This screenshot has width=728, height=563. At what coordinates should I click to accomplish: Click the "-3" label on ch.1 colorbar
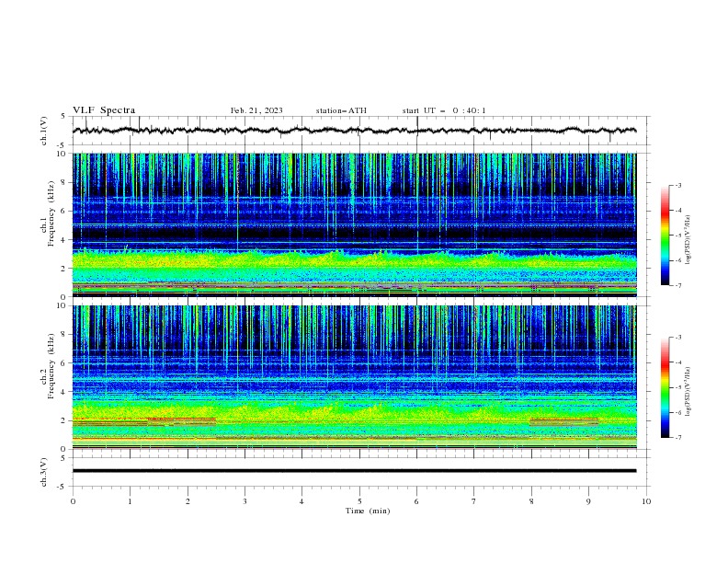coord(678,185)
